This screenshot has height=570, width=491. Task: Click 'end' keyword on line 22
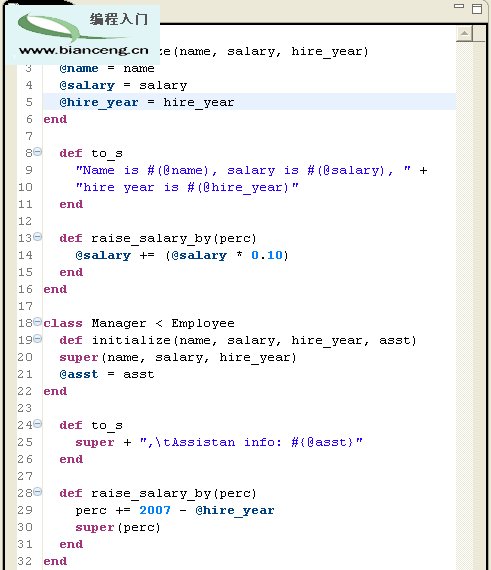(x=55, y=392)
